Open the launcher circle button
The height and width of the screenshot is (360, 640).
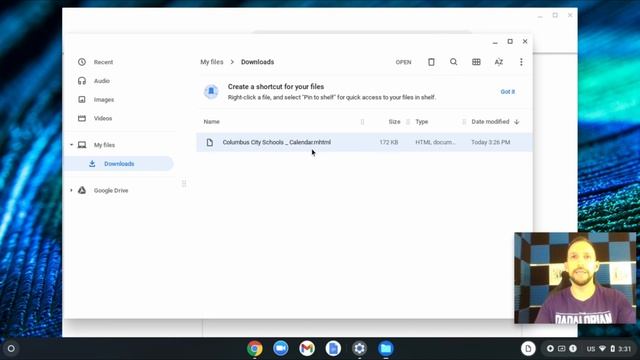(11, 349)
